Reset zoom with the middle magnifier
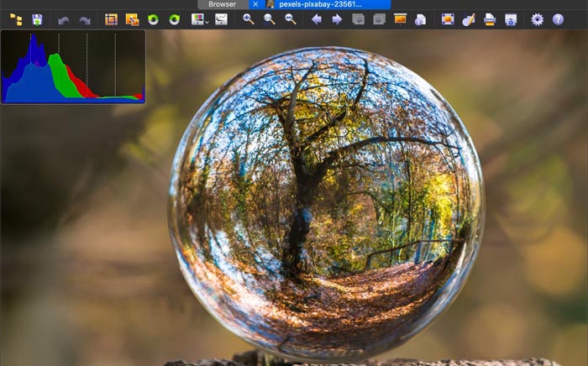The image size is (588, 366). point(270,19)
